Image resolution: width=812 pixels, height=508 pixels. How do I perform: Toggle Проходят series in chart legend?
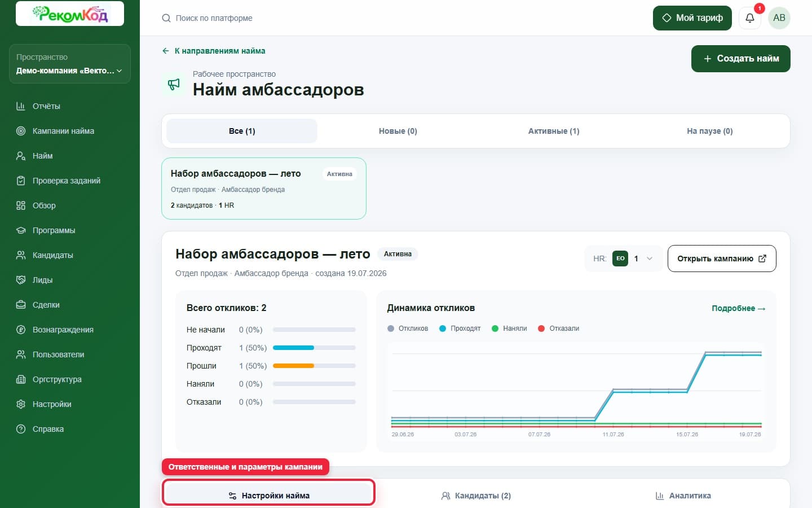click(460, 329)
